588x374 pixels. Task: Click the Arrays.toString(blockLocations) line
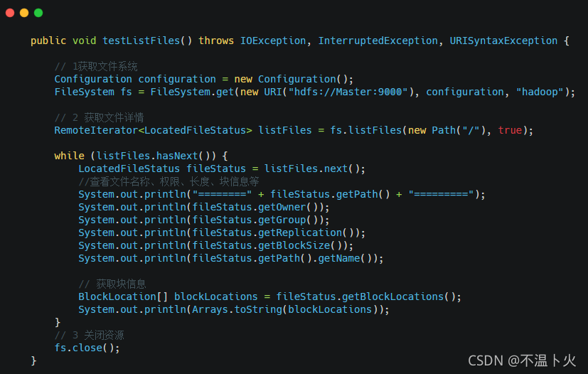click(x=234, y=309)
